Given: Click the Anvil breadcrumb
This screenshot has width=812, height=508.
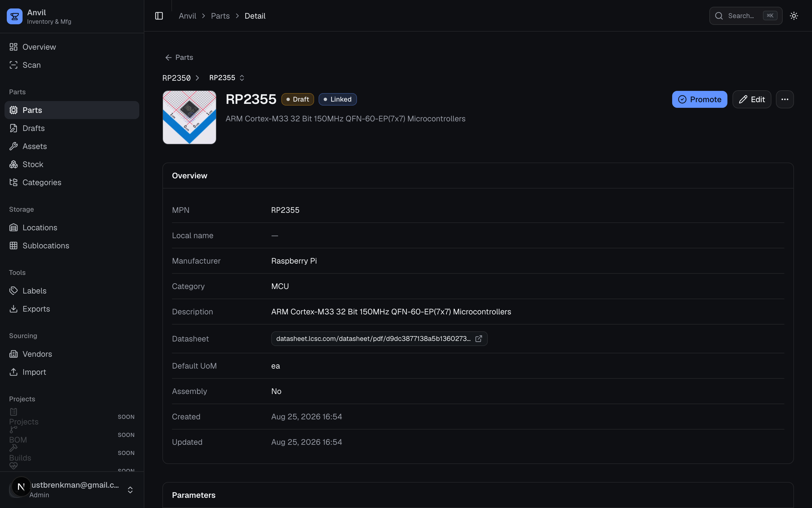Looking at the screenshot, I should tap(187, 16).
